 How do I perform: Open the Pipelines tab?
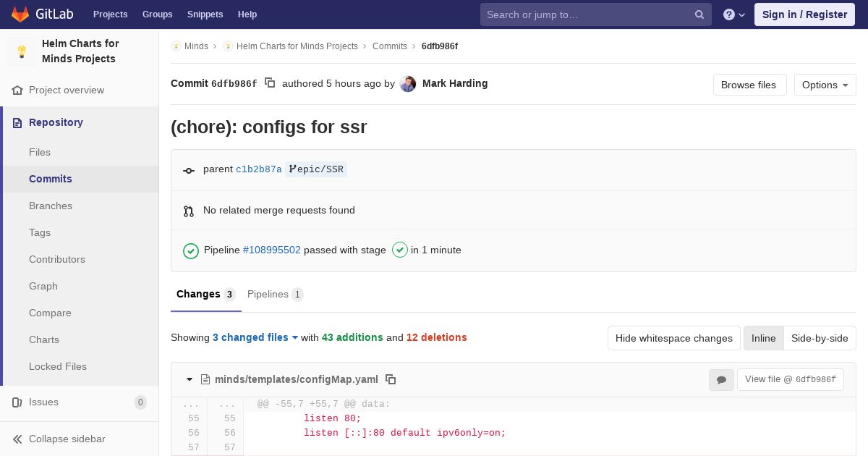click(275, 294)
